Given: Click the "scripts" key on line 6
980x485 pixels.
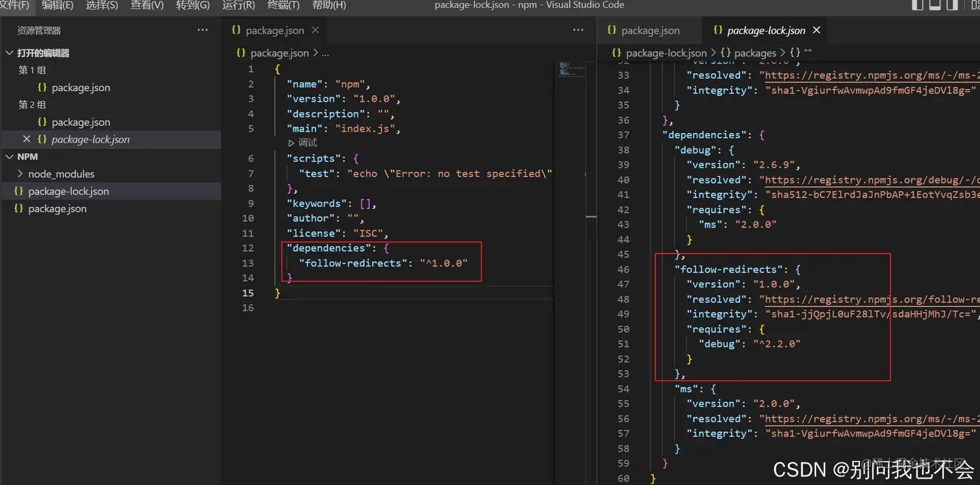Looking at the screenshot, I should point(314,158).
